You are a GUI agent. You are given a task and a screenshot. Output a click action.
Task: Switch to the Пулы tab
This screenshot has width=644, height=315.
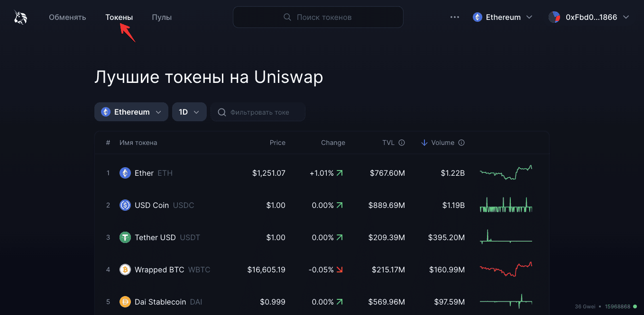[162, 18]
